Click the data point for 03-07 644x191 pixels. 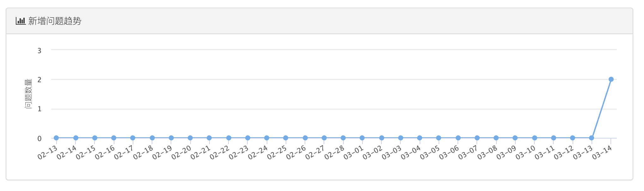(477, 138)
